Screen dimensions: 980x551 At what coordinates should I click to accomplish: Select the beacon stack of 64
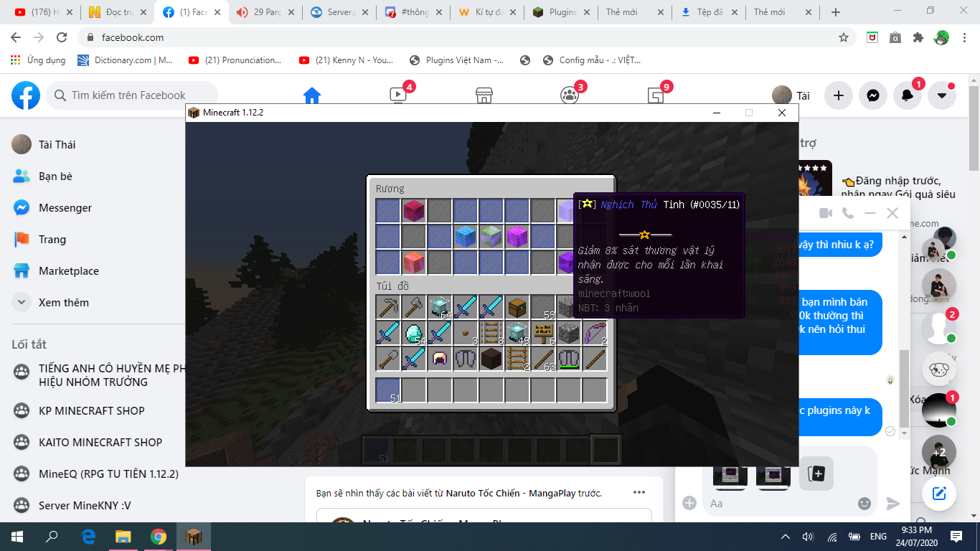tap(440, 307)
